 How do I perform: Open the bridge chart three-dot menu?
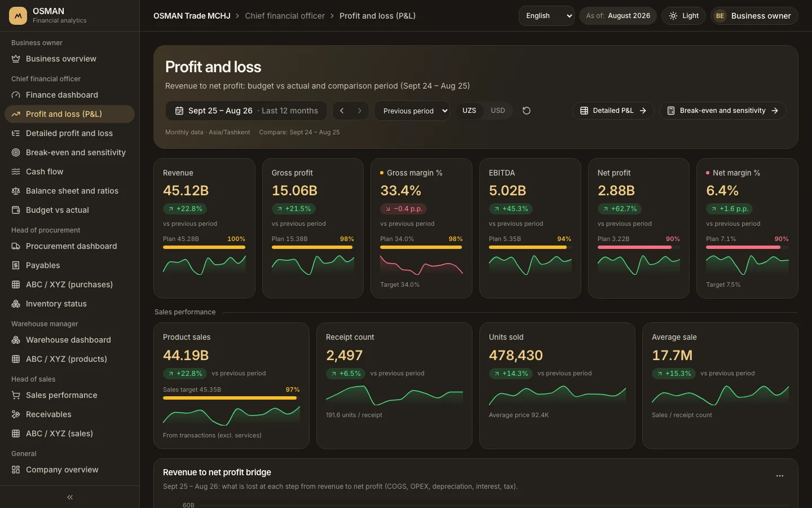[780, 476]
